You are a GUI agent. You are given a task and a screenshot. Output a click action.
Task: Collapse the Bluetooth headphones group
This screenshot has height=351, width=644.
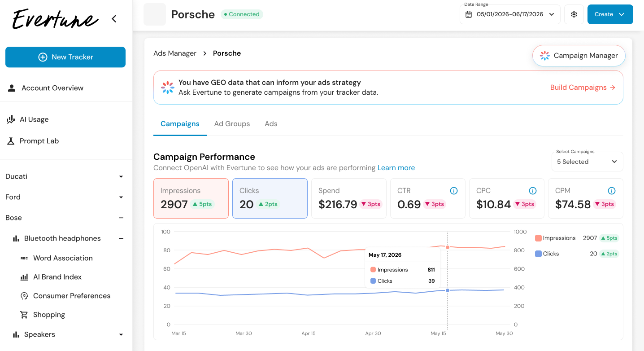coord(121,238)
